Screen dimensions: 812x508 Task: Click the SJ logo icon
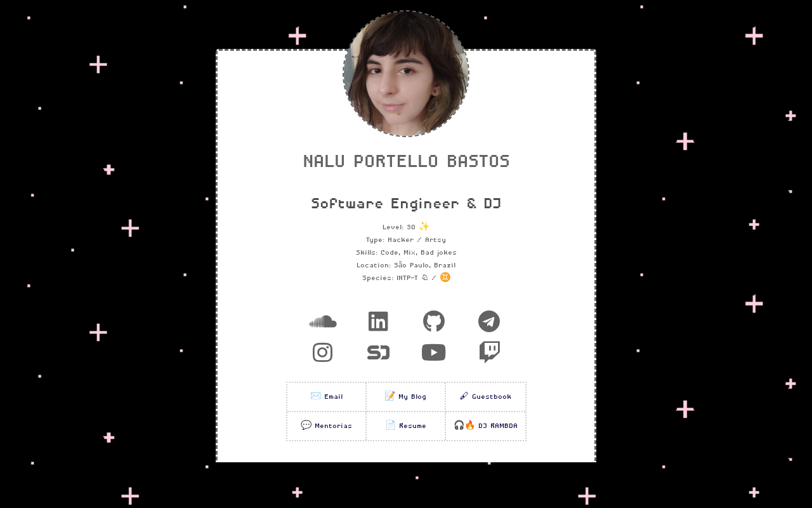[x=378, y=352]
